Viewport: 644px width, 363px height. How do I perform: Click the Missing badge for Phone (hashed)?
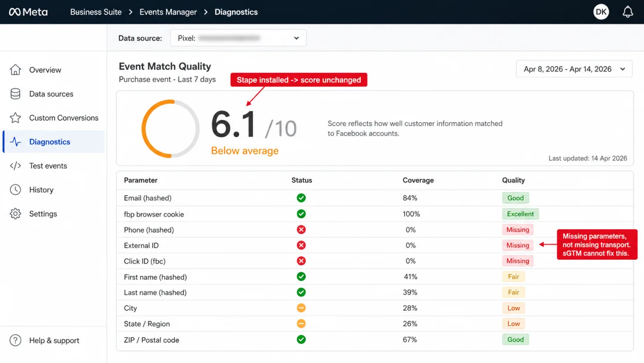[x=518, y=230]
